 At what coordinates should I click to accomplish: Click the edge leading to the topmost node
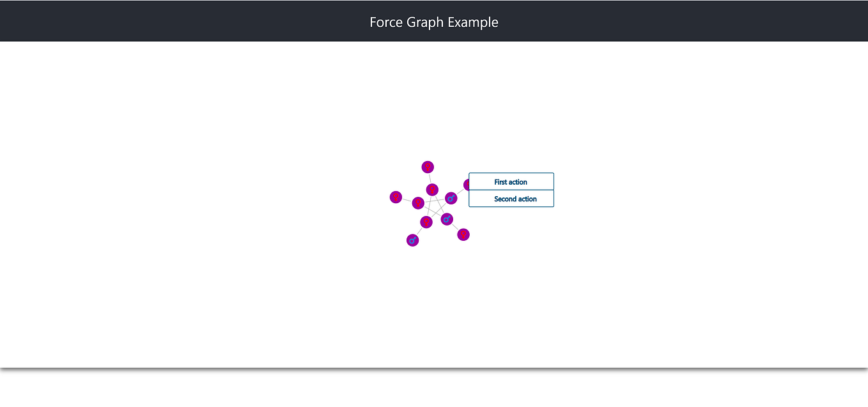click(429, 178)
